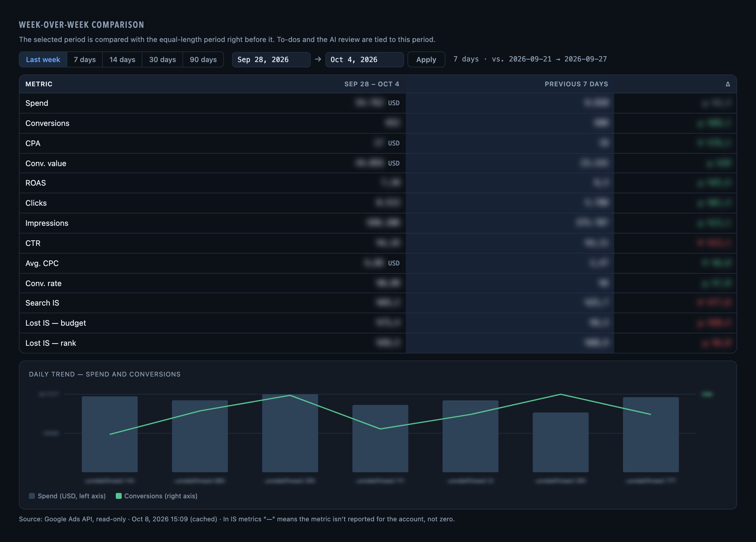Choose the 14 days range
756x542 pixels.
[122, 59]
